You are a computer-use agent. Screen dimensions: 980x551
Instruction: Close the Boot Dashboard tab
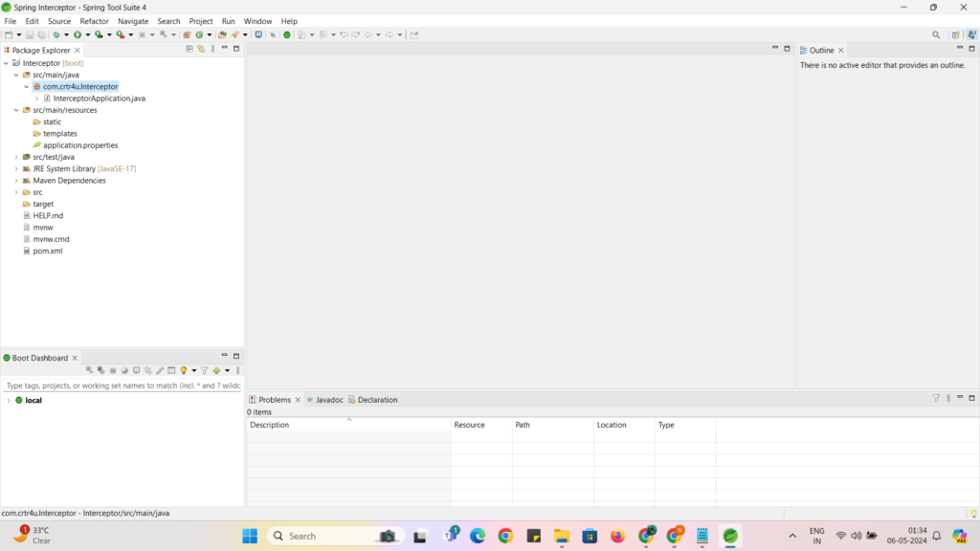pyautogui.click(x=75, y=358)
